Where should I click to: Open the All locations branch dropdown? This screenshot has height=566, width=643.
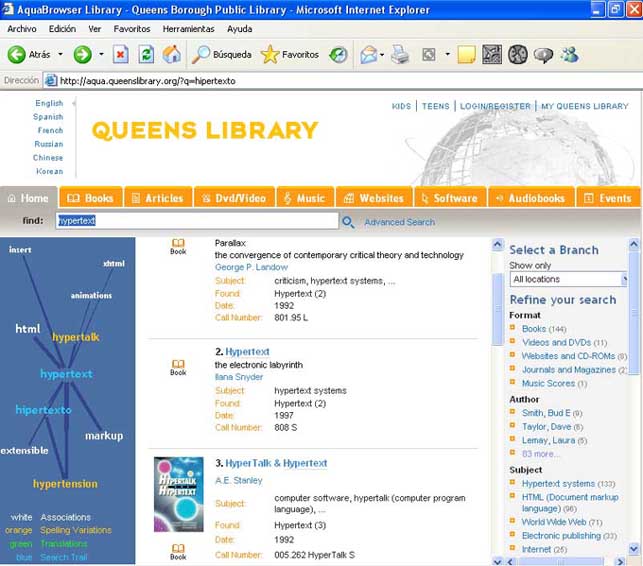click(x=568, y=279)
